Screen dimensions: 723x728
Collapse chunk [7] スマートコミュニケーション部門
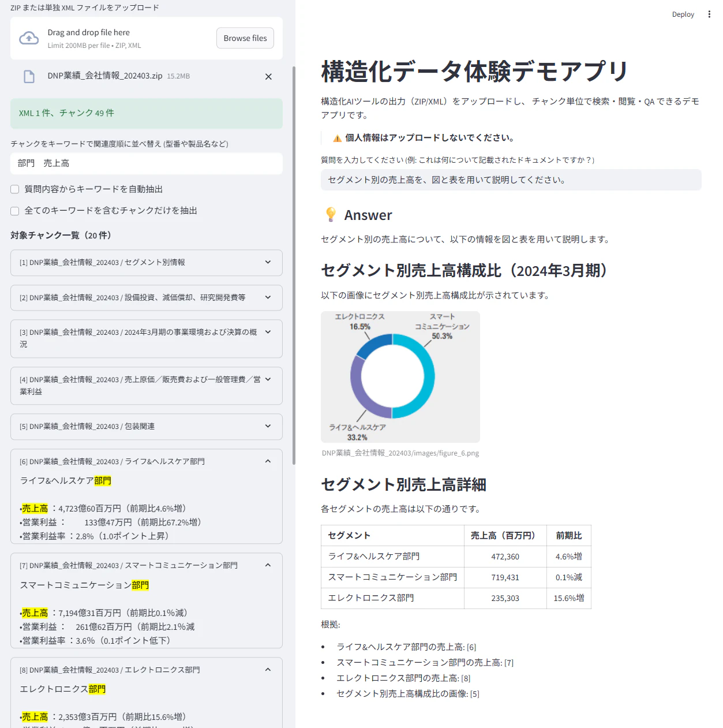[x=147, y=565]
